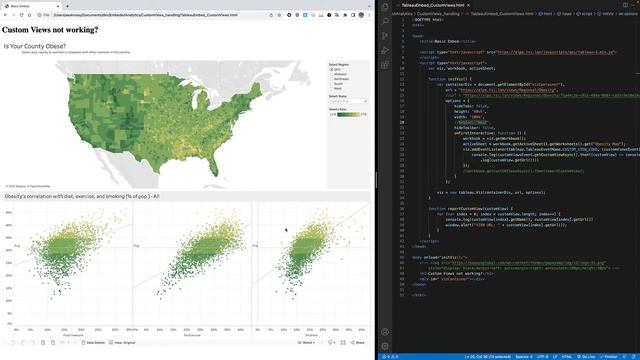
Task: Select the South region option
Action: [x=336, y=84]
